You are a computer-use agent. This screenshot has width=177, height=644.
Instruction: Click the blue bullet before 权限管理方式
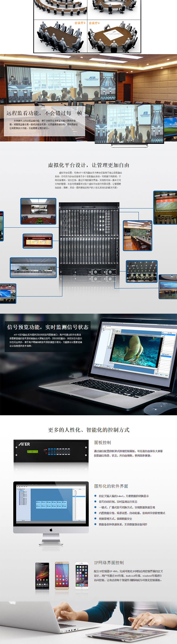(x=95, y=518)
